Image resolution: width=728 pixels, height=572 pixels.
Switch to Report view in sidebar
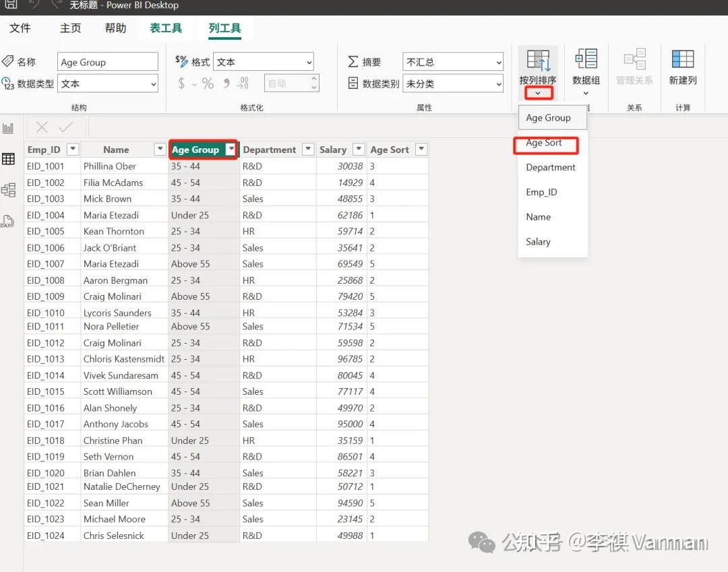(x=8, y=127)
